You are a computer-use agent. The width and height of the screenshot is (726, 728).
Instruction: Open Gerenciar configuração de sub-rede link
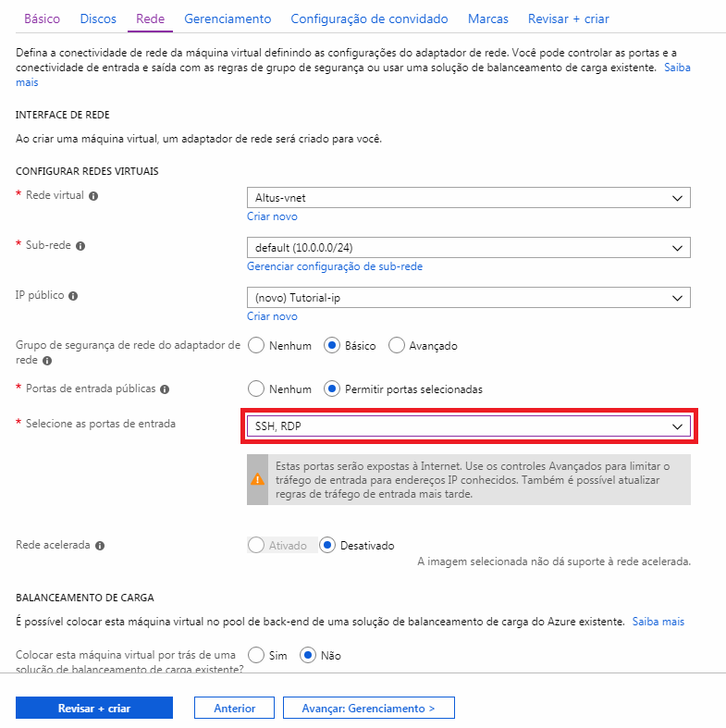coord(335,266)
